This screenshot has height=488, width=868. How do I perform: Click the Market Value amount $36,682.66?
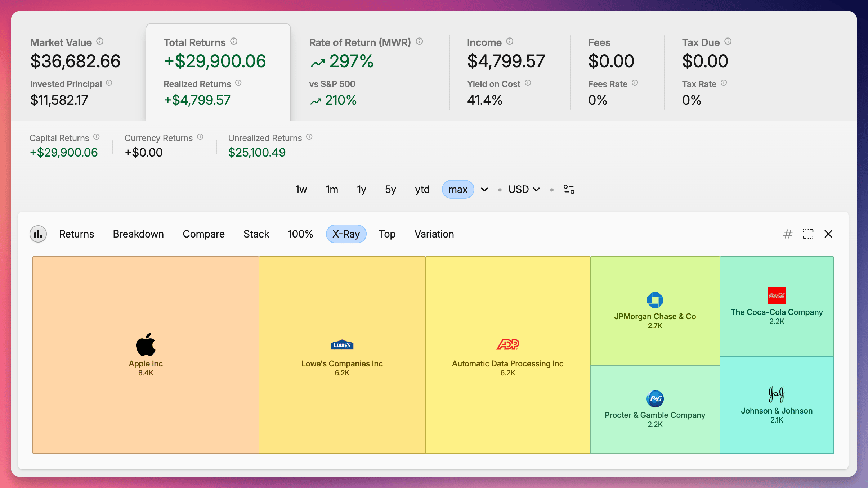[x=75, y=61]
